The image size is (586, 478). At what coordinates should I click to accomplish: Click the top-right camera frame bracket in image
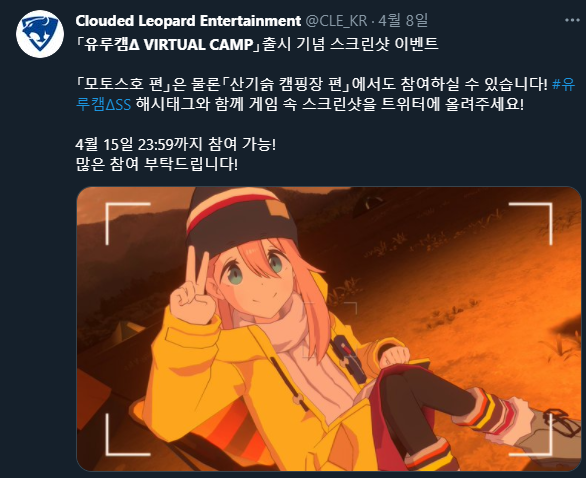531,223
